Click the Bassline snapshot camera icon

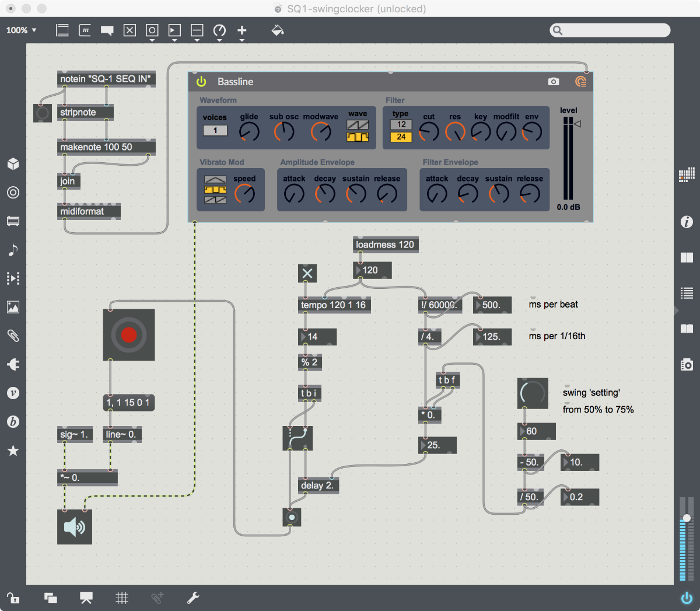554,82
